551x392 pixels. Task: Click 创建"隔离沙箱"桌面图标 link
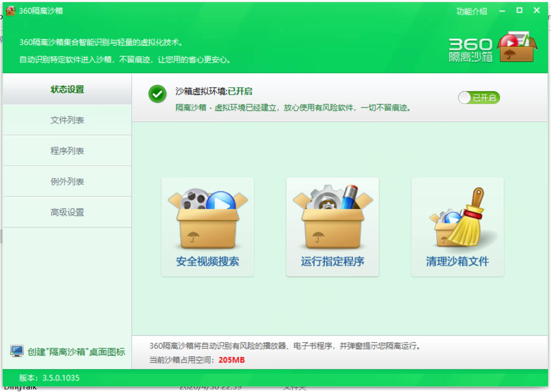coord(76,352)
